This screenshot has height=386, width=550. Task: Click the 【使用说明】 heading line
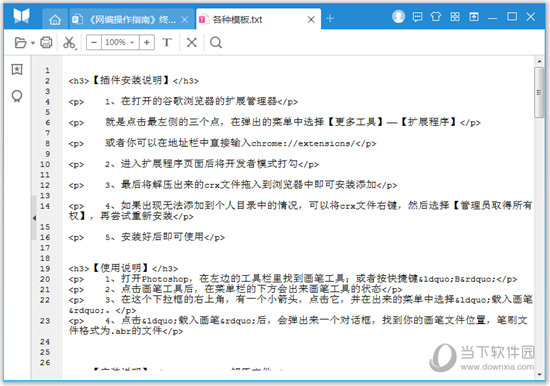coord(123,268)
